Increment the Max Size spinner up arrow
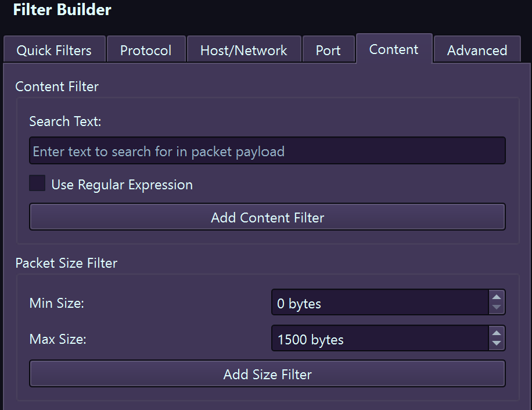This screenshot has height=410, width=532. click(497, 333)
